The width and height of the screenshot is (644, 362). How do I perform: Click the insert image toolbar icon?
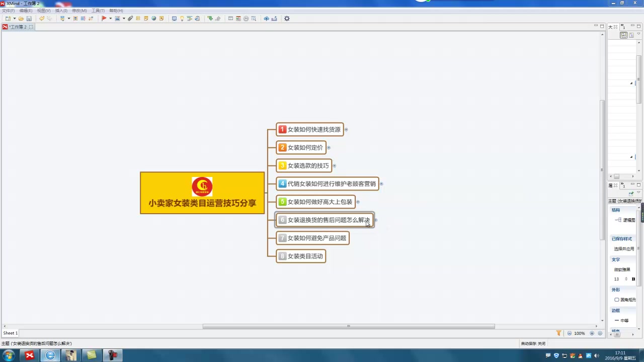[x=117, y=19]
